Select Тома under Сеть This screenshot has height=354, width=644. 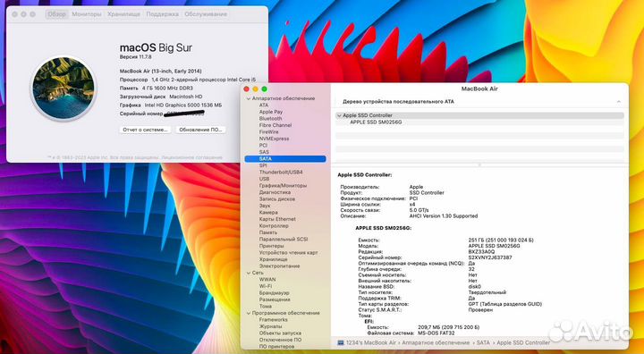tap(266, 307)
